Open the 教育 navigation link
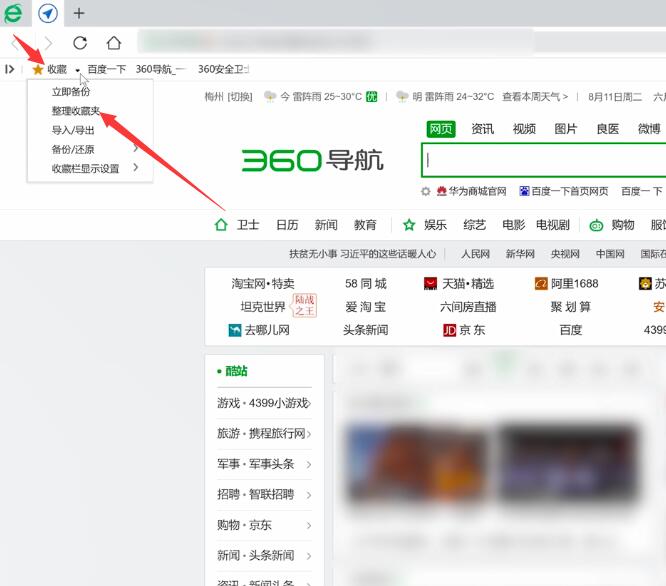Viewport: 666px width, 586px height. [x=365, y=225]
